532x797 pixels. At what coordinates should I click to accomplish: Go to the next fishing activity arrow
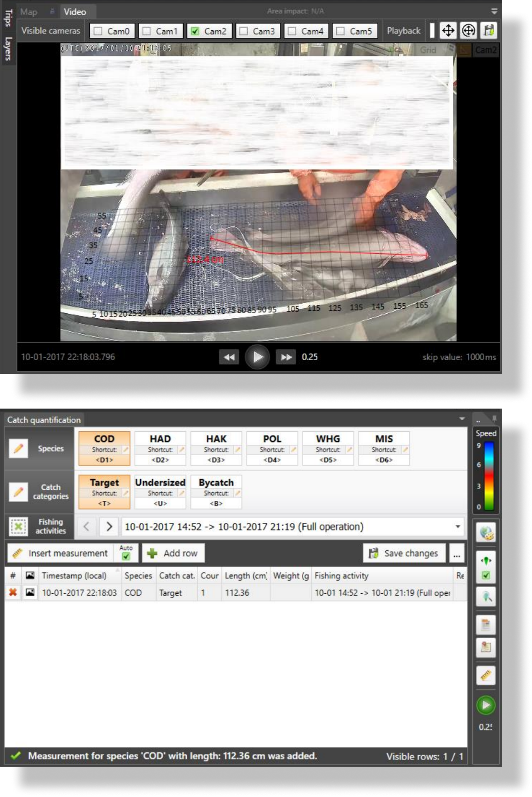109,527
